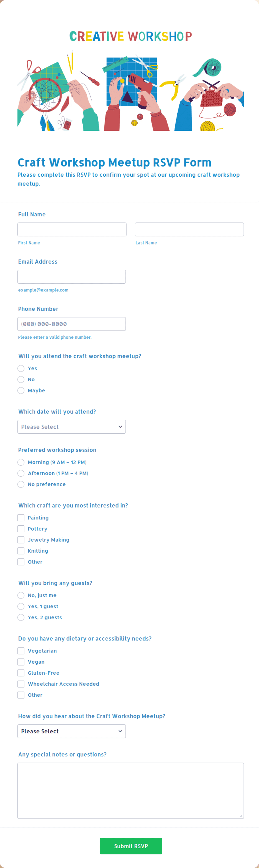Screen dimensions: 259x868
Task: Expand the 'How did you hear' dropdown
Action: (x=72, y=731)
